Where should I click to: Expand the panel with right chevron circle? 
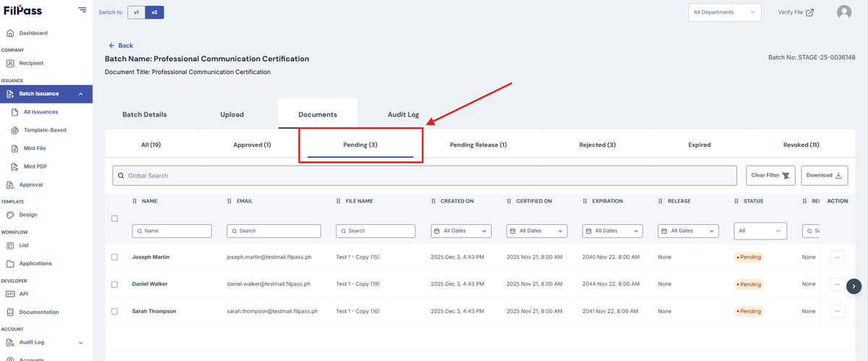point(854,286)
